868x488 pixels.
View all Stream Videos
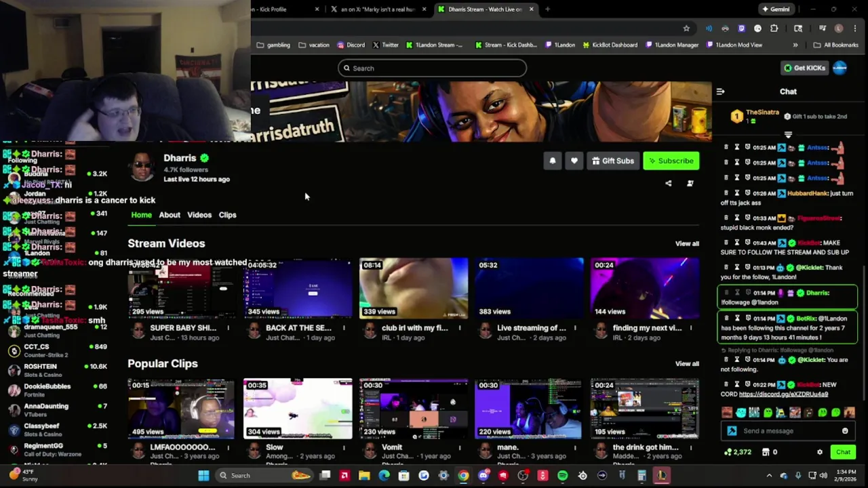[687, 243]
